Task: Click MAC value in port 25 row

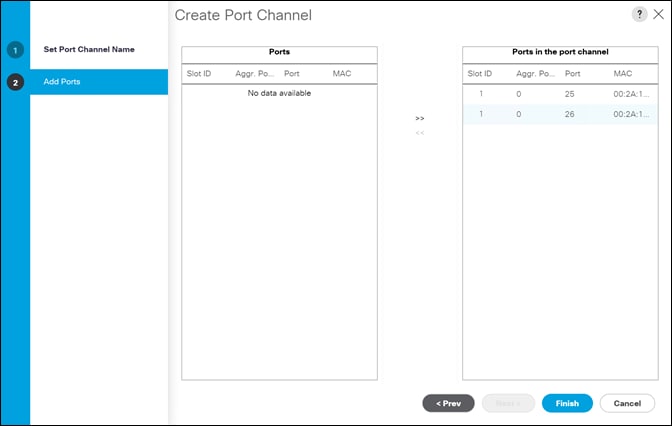Action: tap(631, 94)
